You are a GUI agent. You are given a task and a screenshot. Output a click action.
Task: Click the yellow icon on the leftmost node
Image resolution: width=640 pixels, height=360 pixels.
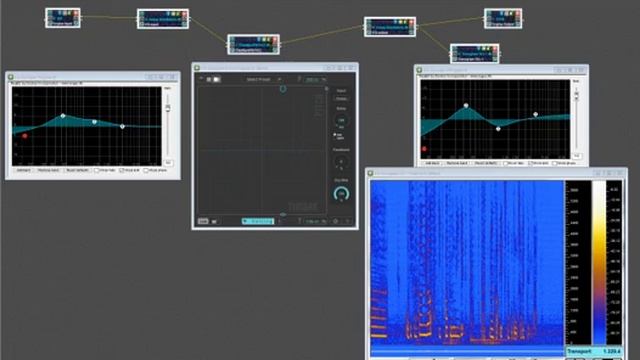point(69,13)
